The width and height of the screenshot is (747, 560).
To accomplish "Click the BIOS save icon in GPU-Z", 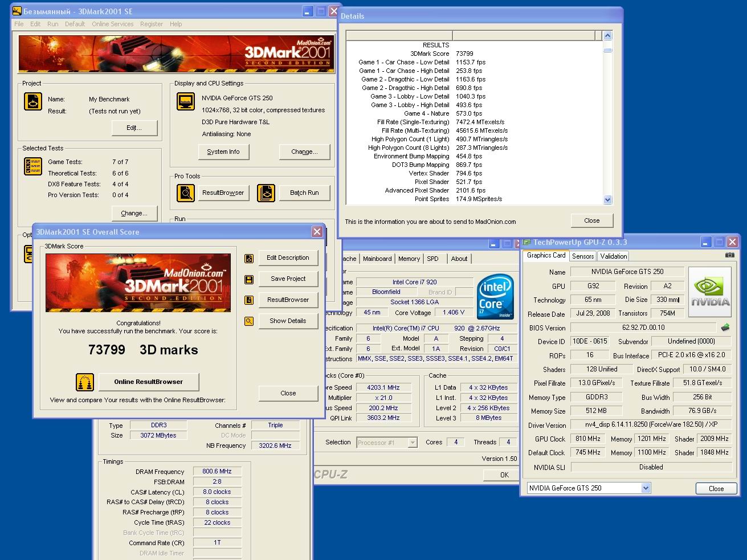I will [725, 328].
